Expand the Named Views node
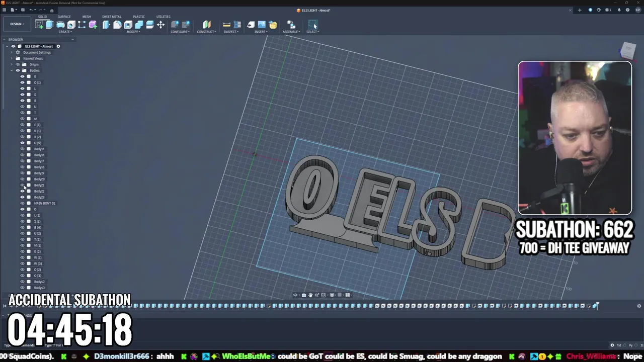 (12, 58)
